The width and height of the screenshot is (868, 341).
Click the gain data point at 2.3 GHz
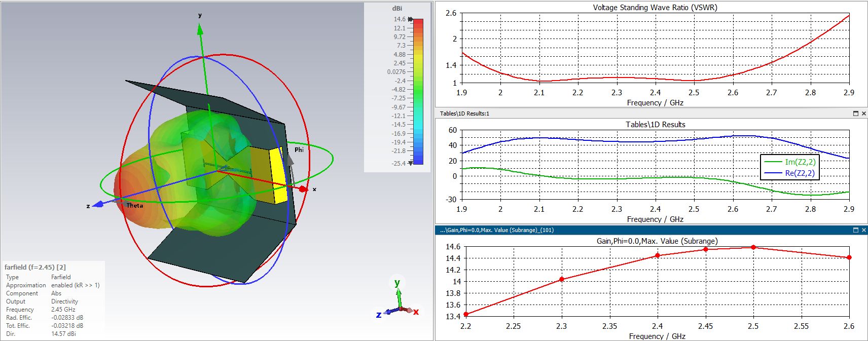561,279
